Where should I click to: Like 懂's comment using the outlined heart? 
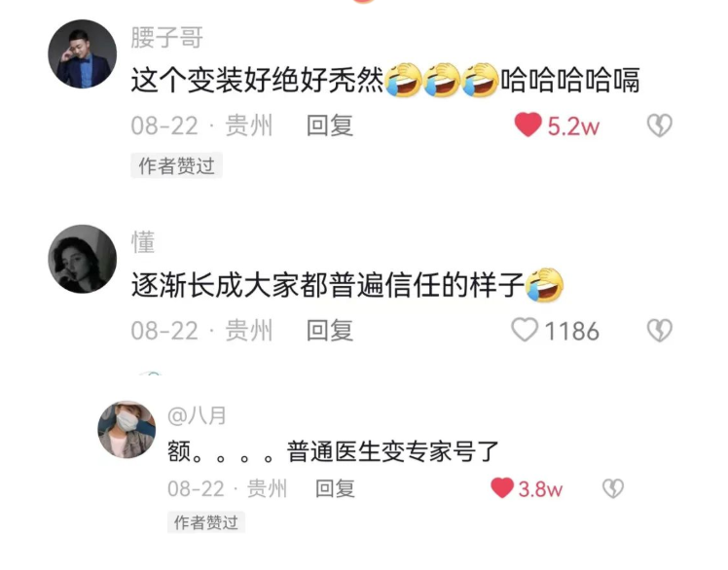point(525,330)
